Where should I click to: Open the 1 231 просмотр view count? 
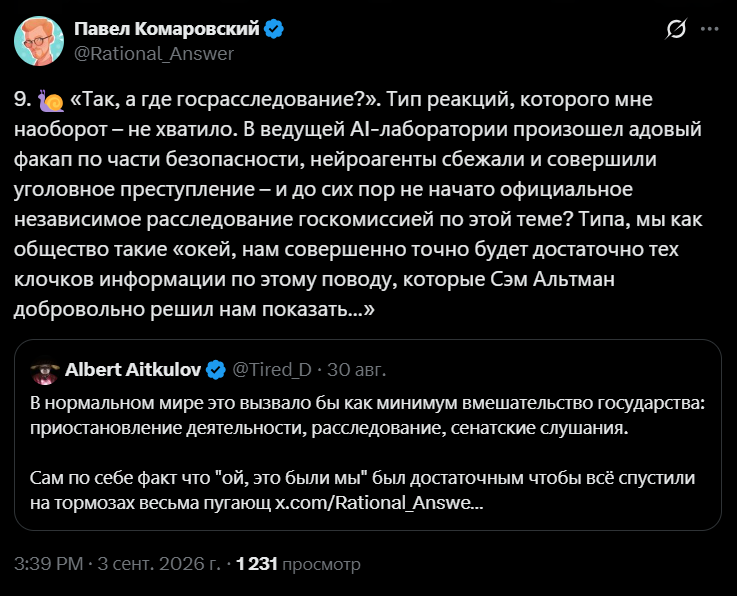(298, 564)
